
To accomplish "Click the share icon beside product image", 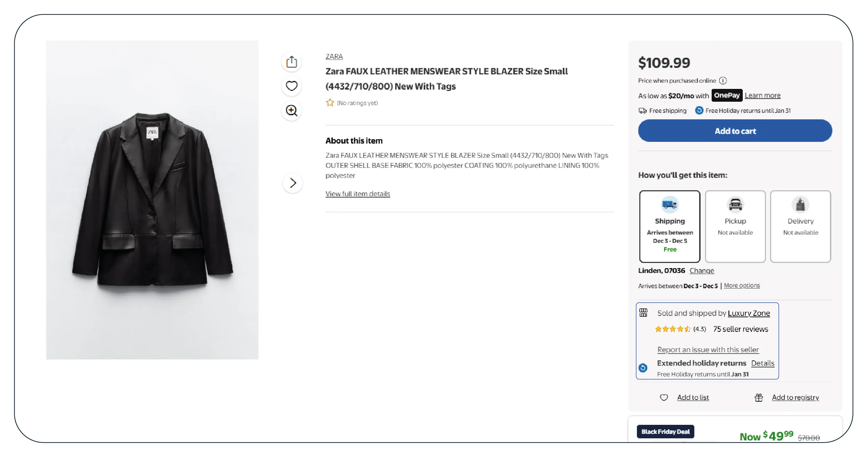I will point(292,62).
